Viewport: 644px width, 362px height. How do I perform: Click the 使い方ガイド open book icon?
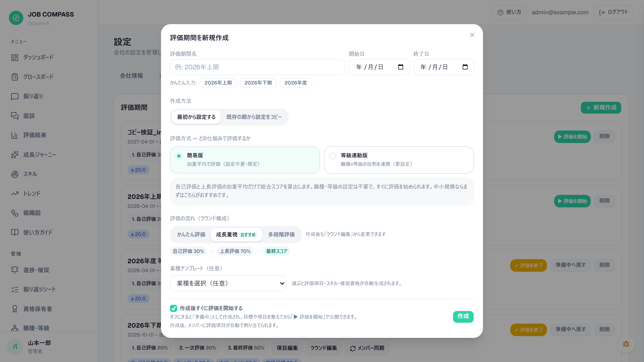[15, 232]
